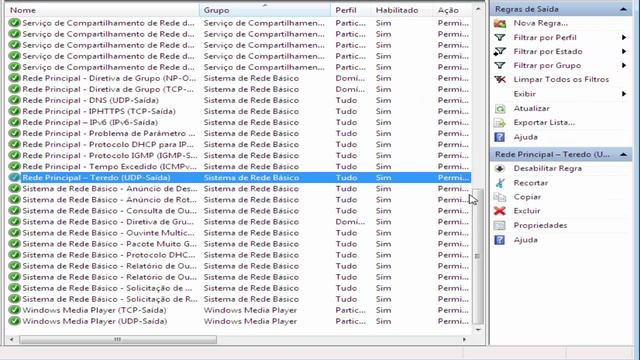Image resolution: width=640 pixels, height=360 pixels.
Task: Click the vertical scrollbar down arrow
Action: tap(478, 329)
